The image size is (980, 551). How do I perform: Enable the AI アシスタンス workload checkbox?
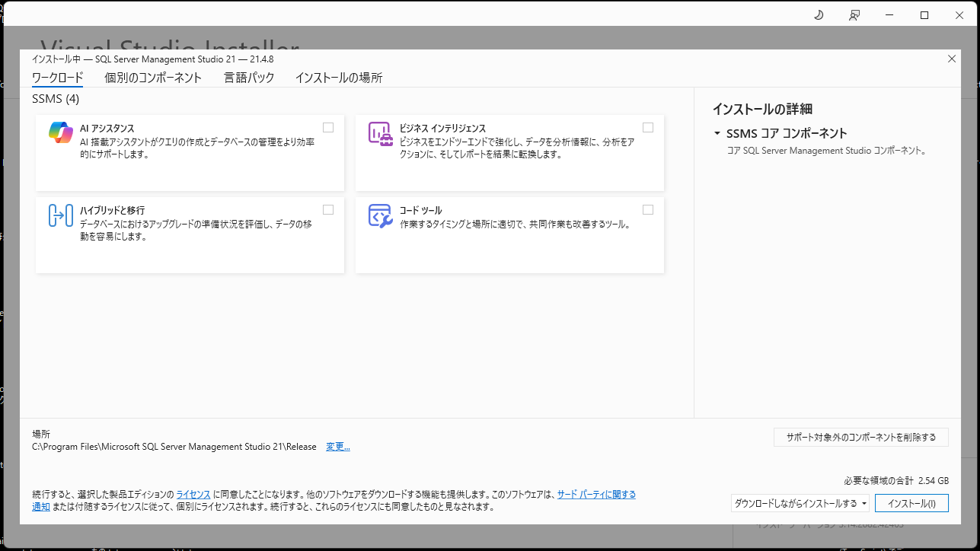point(328,127)
